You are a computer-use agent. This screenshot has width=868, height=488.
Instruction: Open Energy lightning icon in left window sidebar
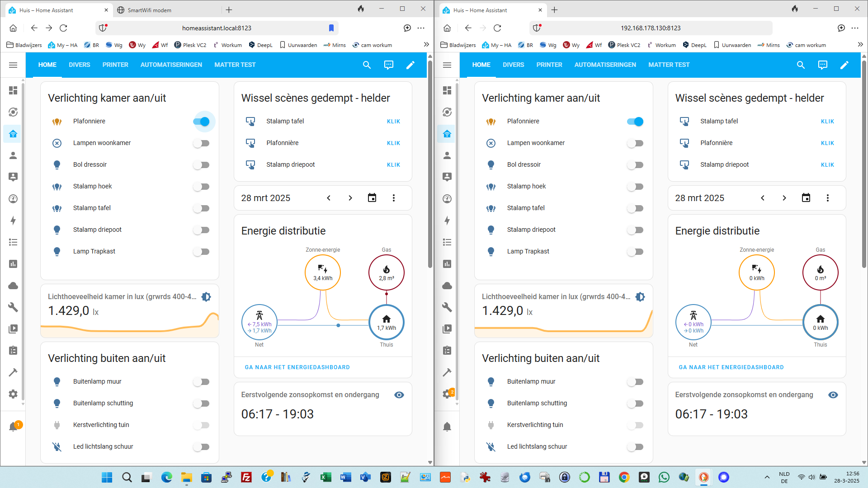(13, 221)
